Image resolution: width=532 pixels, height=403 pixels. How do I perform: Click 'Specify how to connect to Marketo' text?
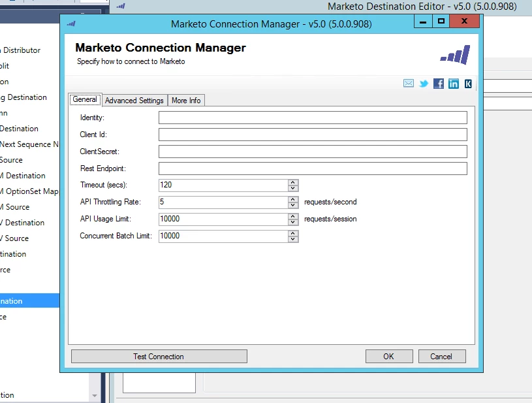coord(131,61)
